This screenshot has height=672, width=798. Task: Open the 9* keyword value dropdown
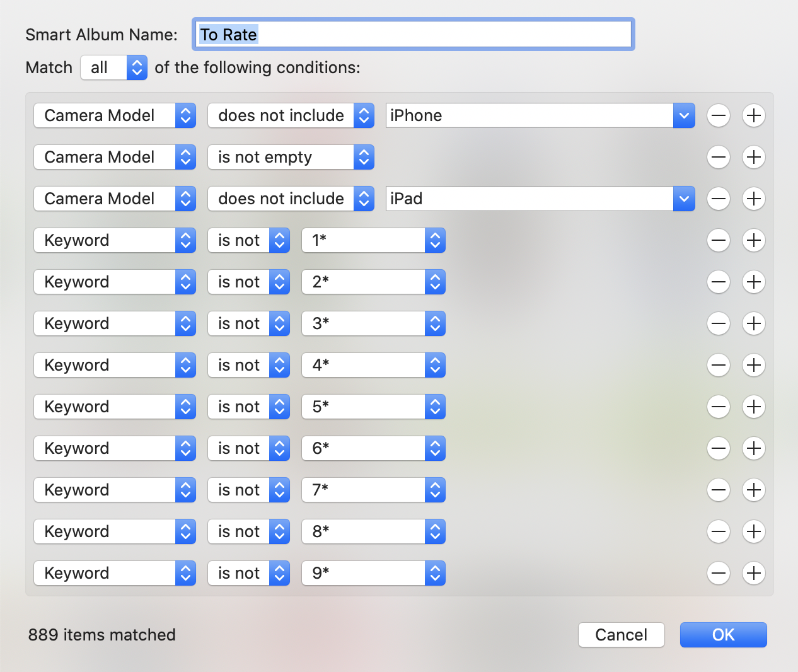(x=373, y=573)
